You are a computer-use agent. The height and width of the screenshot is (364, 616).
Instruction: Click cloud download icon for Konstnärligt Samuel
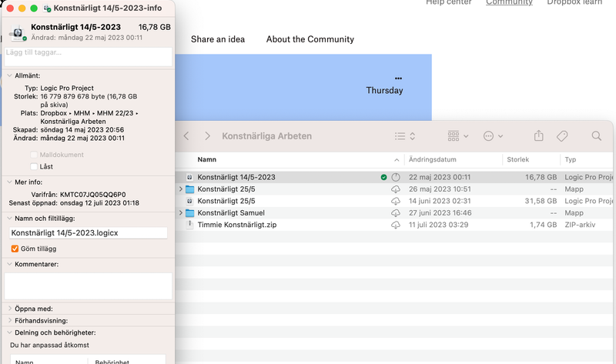coord(396,212)
